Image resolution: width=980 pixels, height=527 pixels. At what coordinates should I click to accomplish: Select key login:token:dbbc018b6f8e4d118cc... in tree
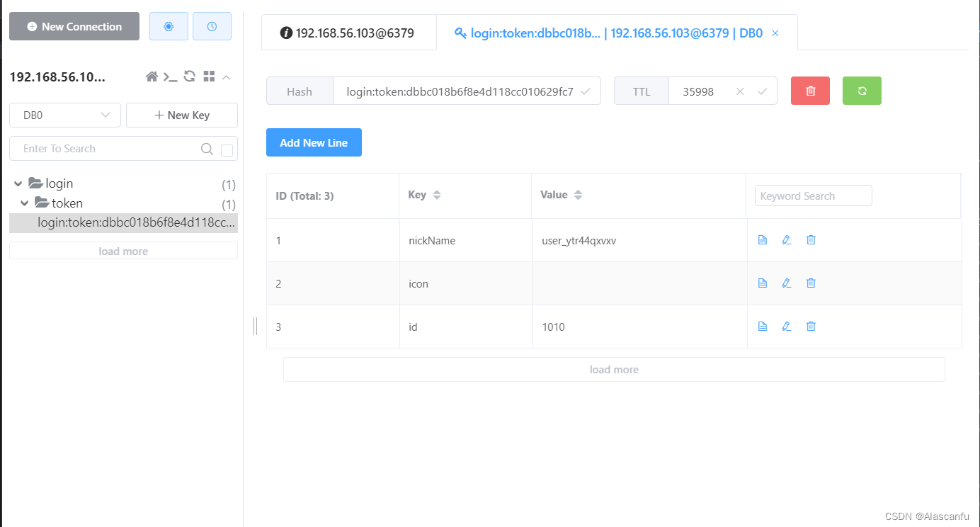[124, 223]
